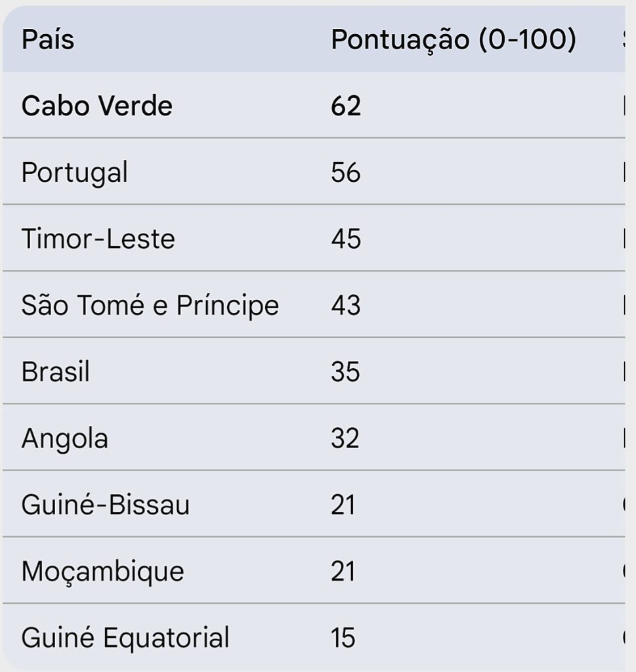Viewport: 636px width, 672px height.
Task: Select the Moçambique country cell
Action: (102, 572)
